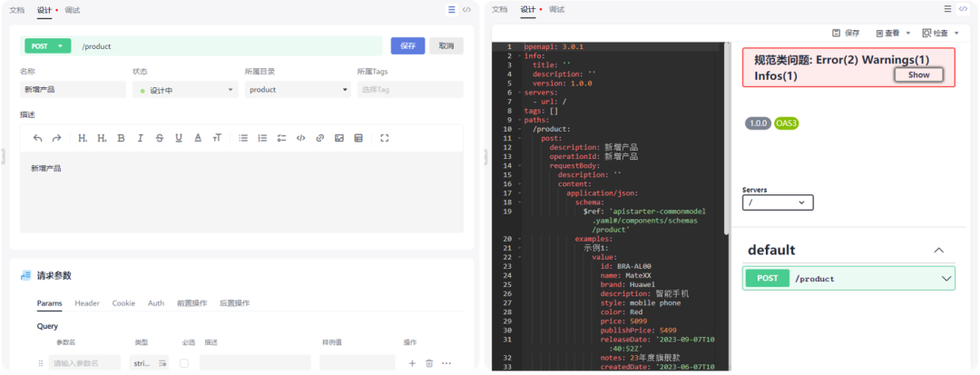980x375 pixels.
Task: Fold the info block at line 2
Action: click(x=519, y=56)
